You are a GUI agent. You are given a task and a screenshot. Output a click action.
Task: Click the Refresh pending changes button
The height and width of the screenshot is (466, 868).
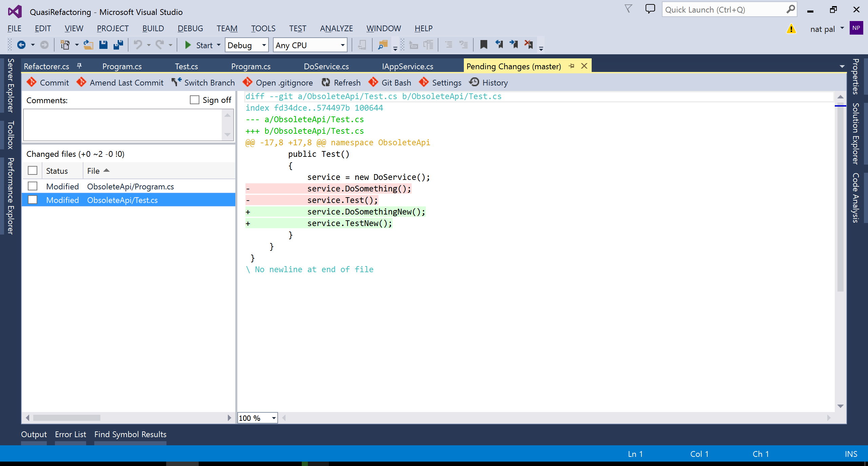pos(341,83)
